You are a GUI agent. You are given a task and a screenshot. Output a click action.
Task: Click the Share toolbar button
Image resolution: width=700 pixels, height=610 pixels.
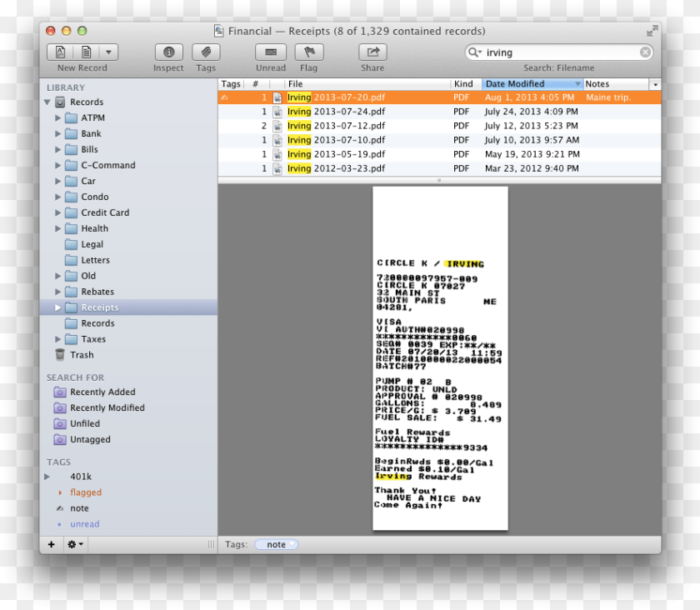tap(372, 52)
